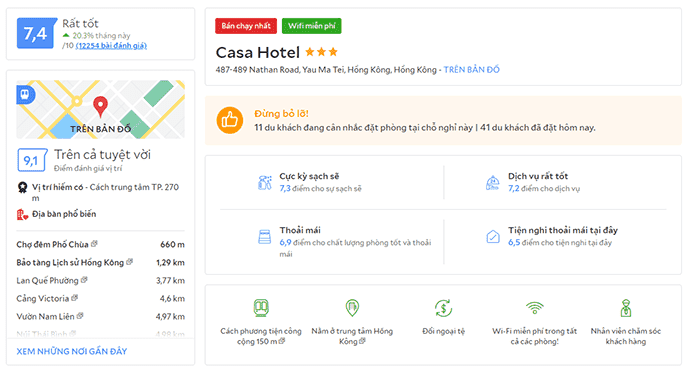Image resolution: width=690 pixels, height=373 pixels.
Task: Click the cleanliness spray icon
Action: point(264,183)
